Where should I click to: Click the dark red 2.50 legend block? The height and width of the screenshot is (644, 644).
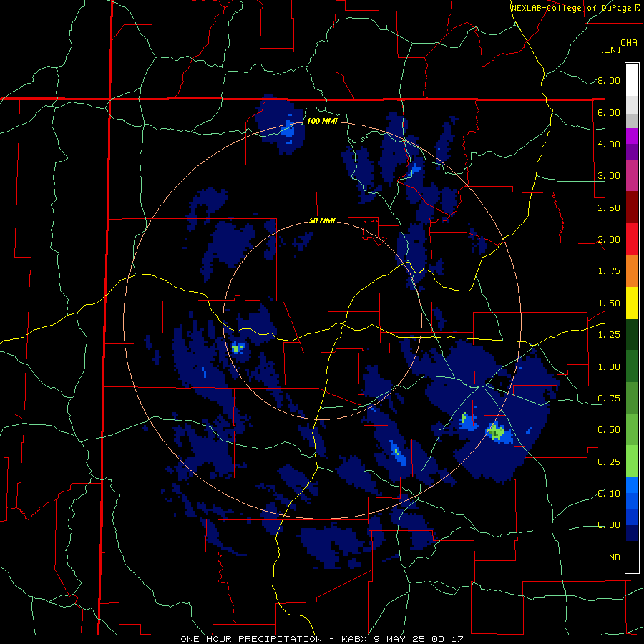(632, 208)
